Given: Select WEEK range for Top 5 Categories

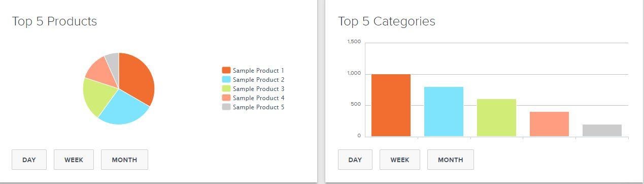Looking at the screenshot, I should click(400, 160).
